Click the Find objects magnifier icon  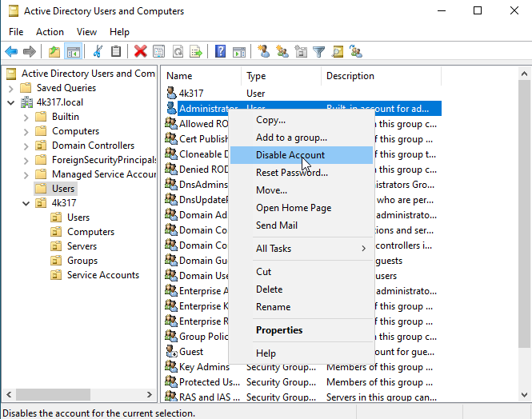click(338, 51)
